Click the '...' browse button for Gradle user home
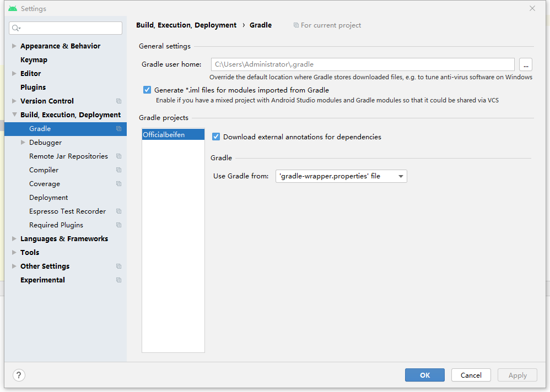 526,64
